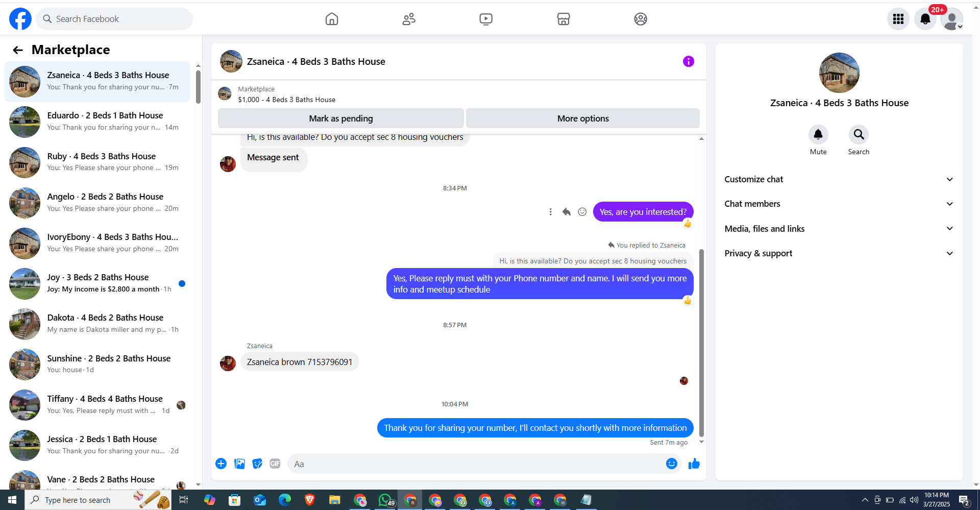
Task: Open the Groups icon in top navigation
Action: [641, 19]
